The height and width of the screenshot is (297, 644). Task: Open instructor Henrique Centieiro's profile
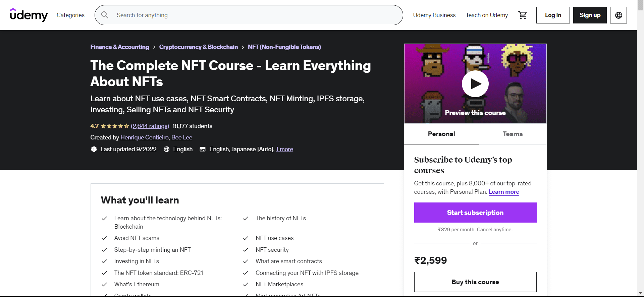[145, 137]
